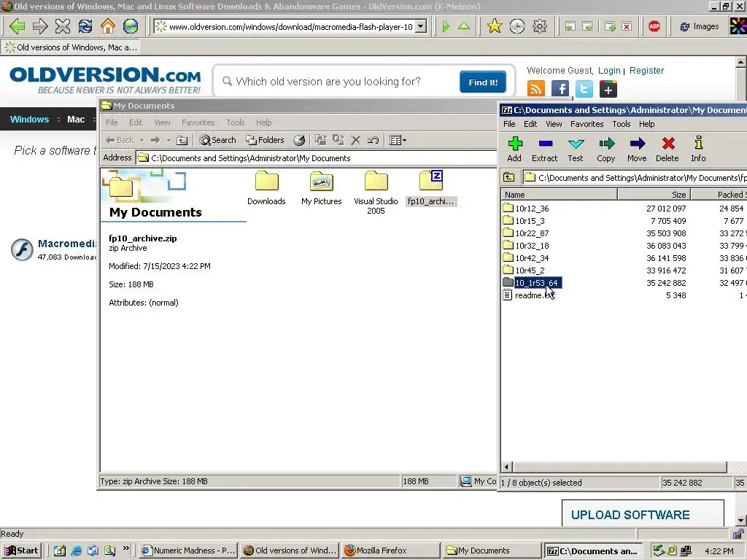Click 7-Zip Copy button

606,149
